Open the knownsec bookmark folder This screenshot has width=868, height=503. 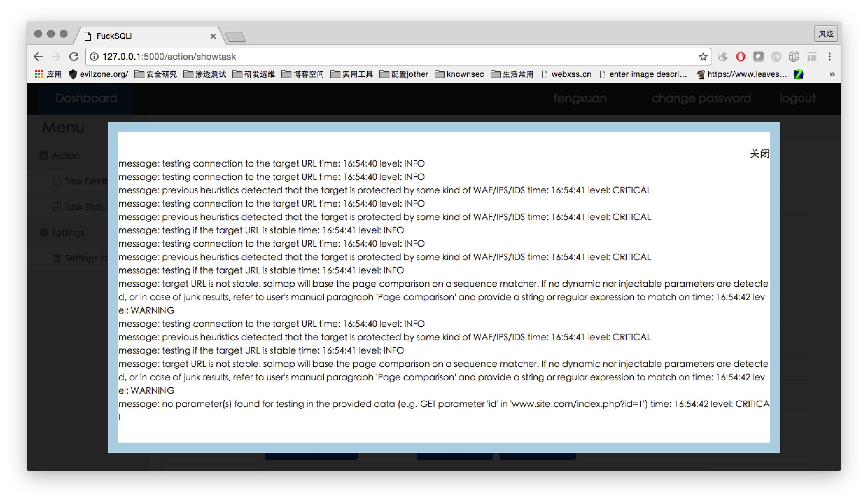[459, 74]
